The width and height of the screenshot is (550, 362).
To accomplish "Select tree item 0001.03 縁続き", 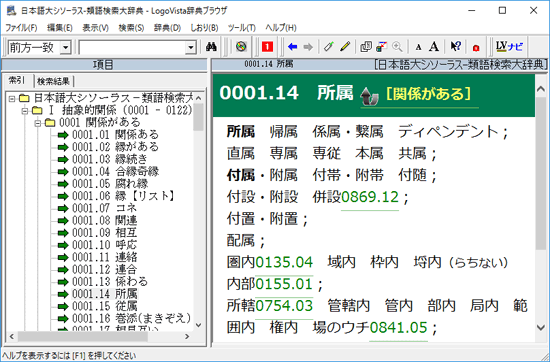I will click(109, 159).
